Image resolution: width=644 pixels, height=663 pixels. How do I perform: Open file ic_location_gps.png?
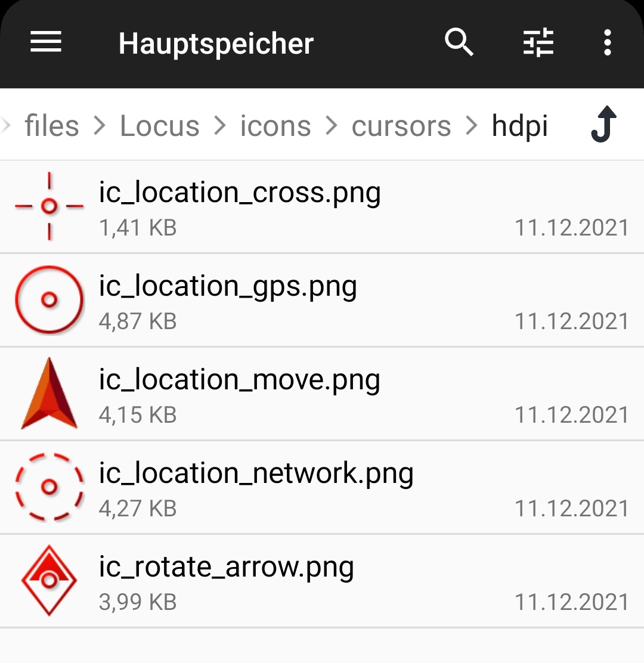[228, 287]
